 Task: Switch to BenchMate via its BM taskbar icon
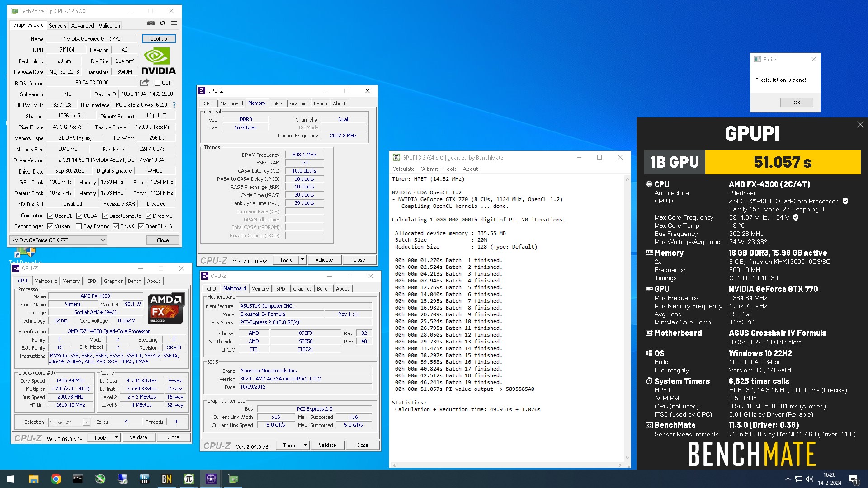(x=166, y=479)
